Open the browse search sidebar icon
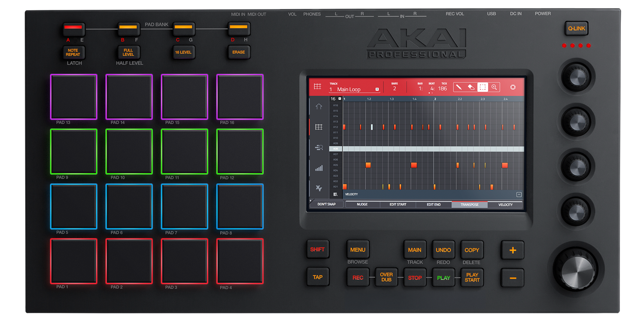 [x=319, y=147]
